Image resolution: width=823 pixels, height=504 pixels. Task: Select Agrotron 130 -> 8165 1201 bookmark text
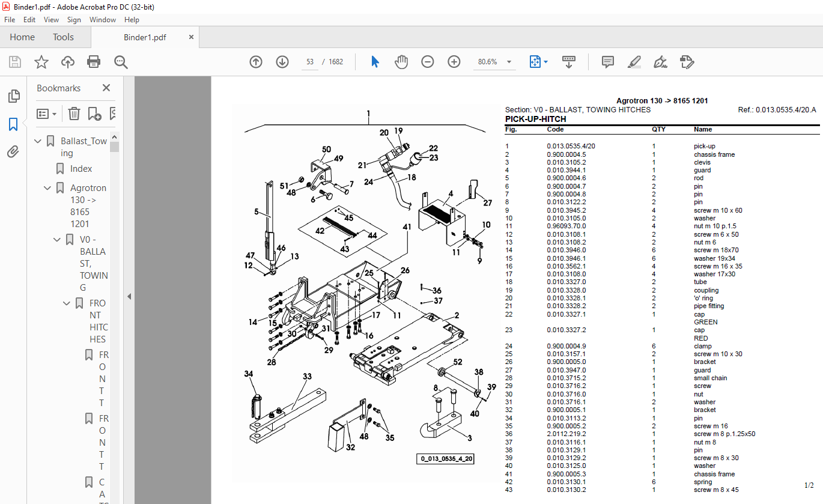(88, 206)
